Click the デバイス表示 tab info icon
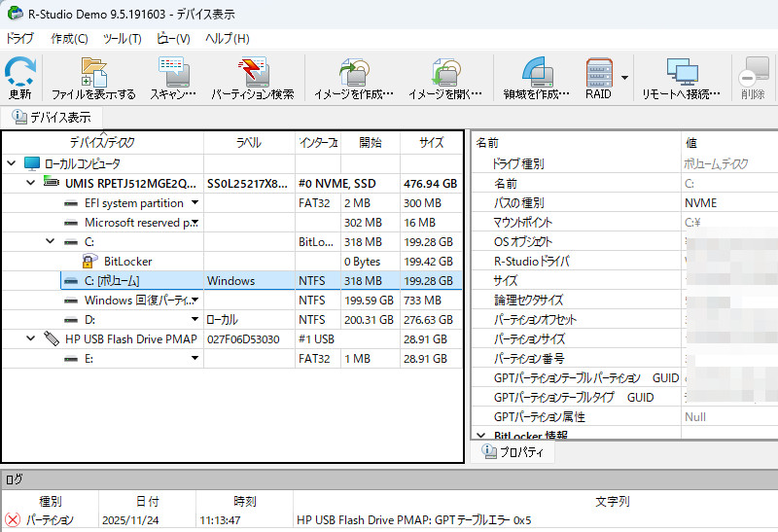Image resolution: width=778 pixels, height=532 pixels. [19, 117]
